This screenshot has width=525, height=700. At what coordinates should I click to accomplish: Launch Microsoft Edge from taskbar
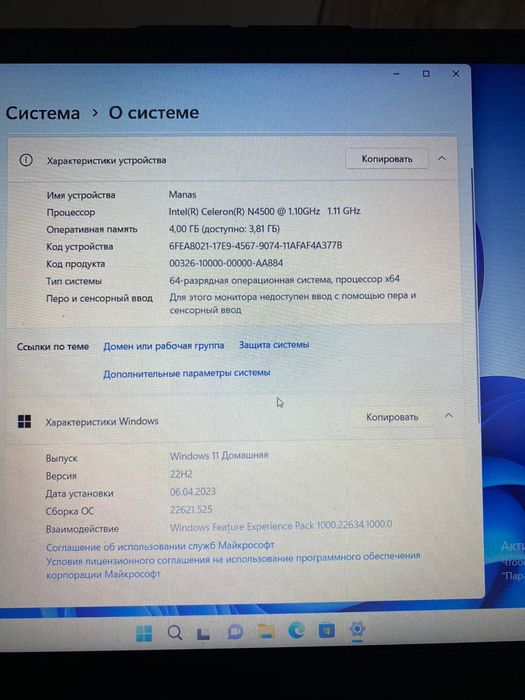pos(296,630)
